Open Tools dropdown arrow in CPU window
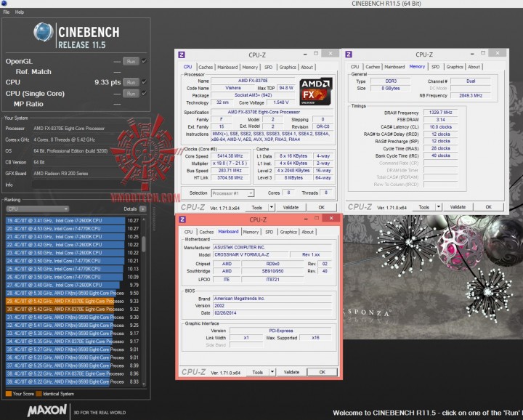 point(272,207)
